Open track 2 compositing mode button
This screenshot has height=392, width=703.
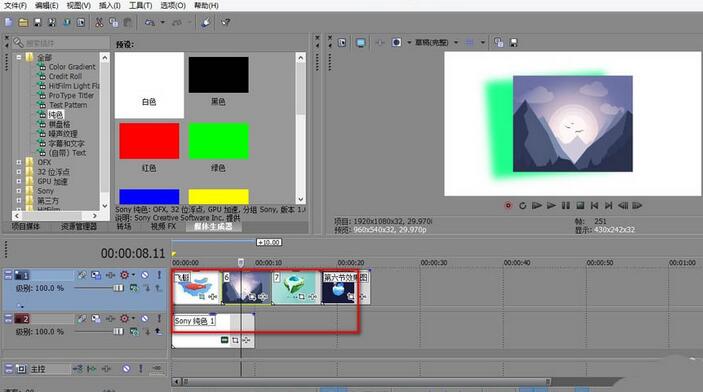tap(134, 331)
